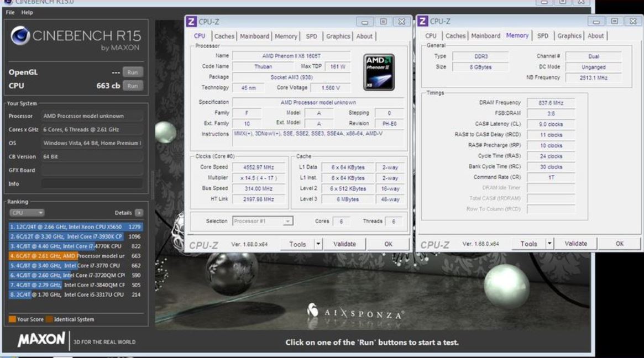
Task: Open the Help menu in Cinebench
Action: [27, 12]
